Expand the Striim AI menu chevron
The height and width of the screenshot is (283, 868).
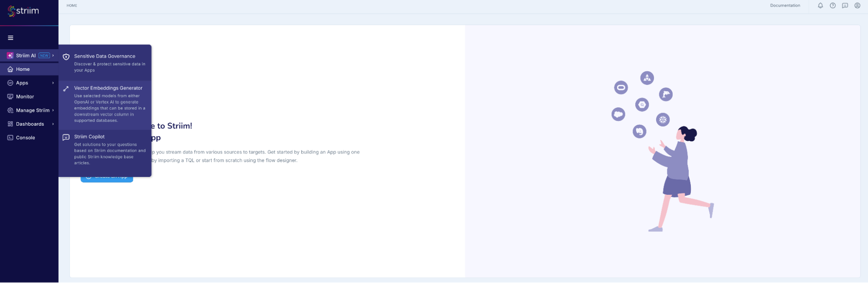53,56
